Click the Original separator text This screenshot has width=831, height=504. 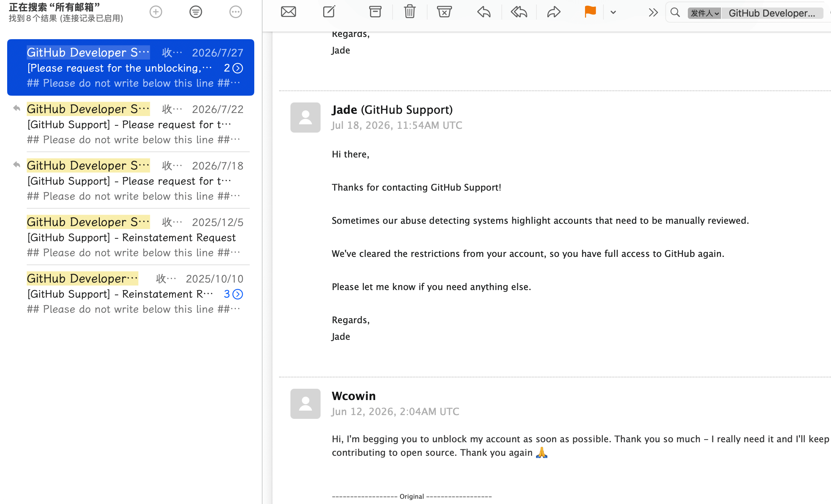pyautogui.click(x=412, y=496)
